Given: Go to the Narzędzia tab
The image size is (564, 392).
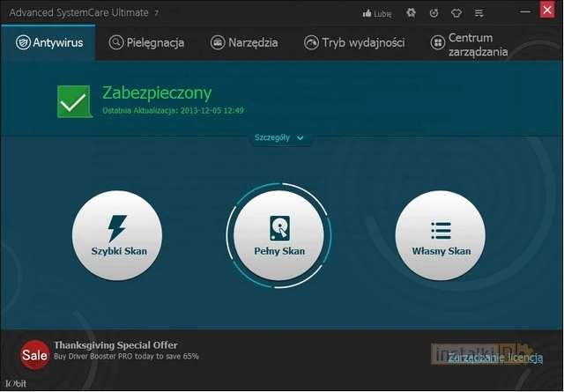Looking at the screenshot, I should [244, 42].
